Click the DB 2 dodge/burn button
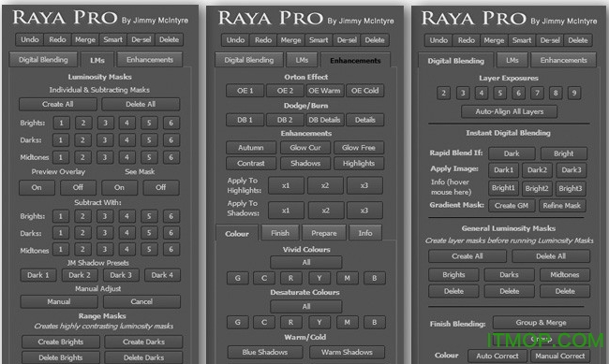Screen dimensions: 609x364 [x=285, y=120]
